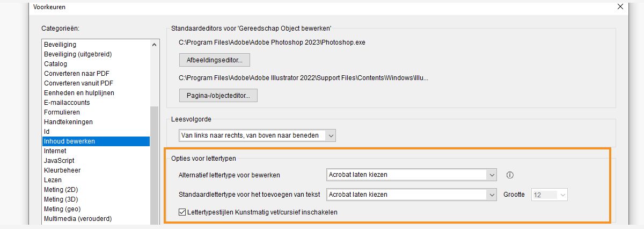
Task: Click the info icon beside alternatief lettertype
Action: click(510, 175)
